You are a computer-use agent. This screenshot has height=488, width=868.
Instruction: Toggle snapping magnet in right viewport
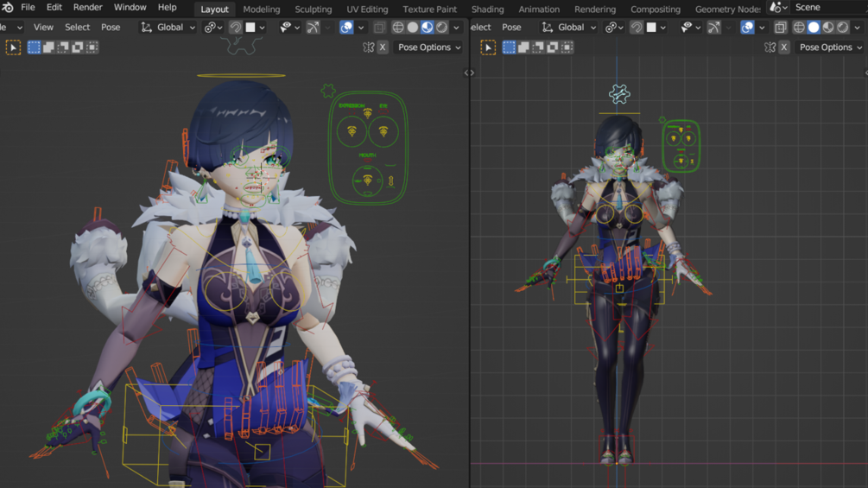(x=637, y=27)
